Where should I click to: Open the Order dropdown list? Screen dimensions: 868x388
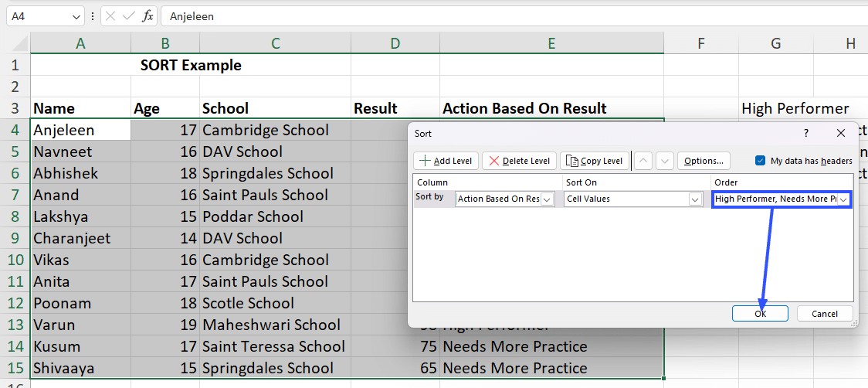coord(844,199)
